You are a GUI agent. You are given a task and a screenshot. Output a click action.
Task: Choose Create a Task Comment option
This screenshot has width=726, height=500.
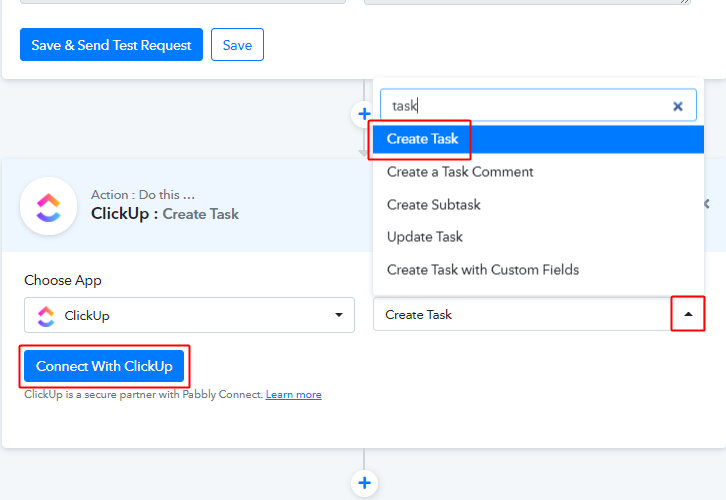pos(538,172)
